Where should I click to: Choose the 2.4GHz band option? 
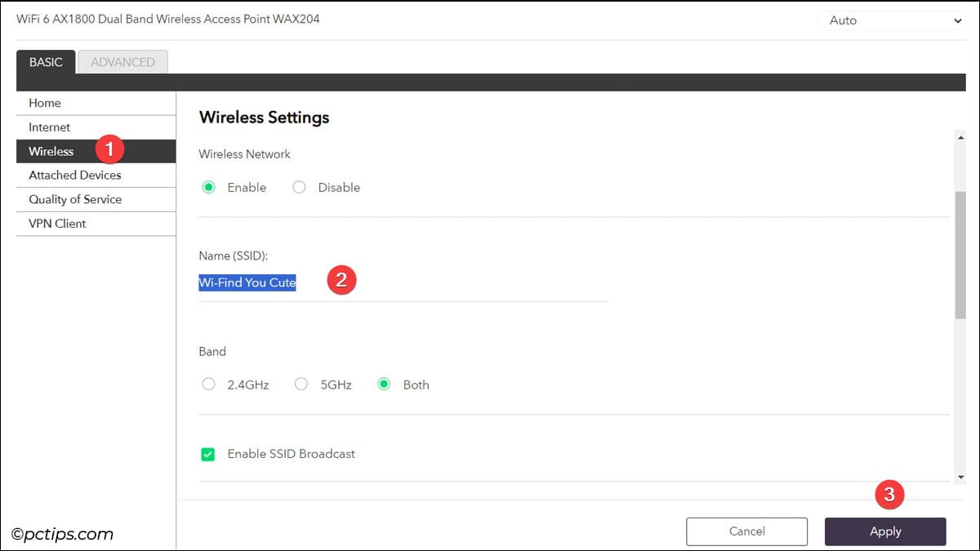208,384
